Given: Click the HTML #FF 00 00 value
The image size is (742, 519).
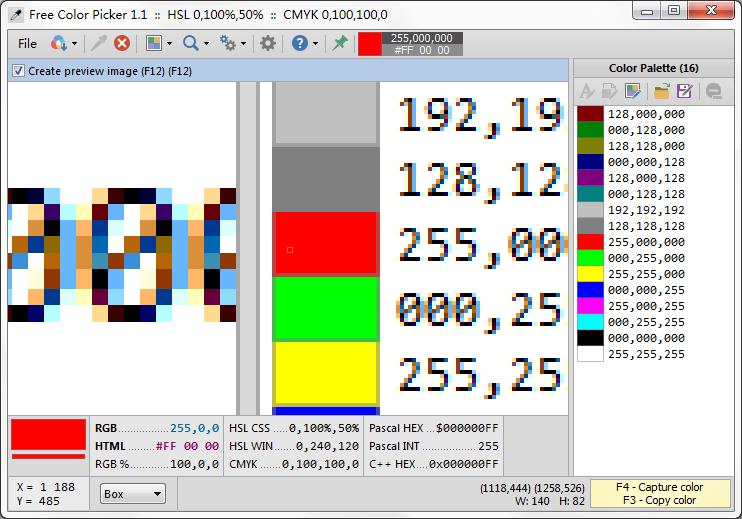Looking at the screenshot, I should (188, 446).
